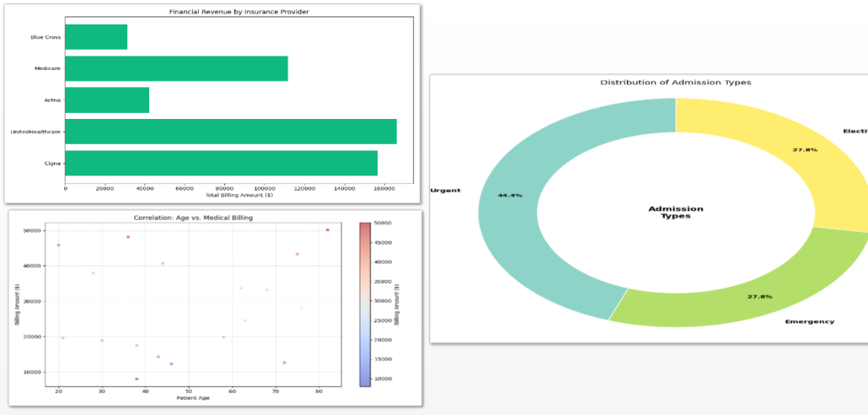This screenshot has height=415, width=868.
Task: Click the 44.4% label on the donut
Action: [x=510, y=195]
